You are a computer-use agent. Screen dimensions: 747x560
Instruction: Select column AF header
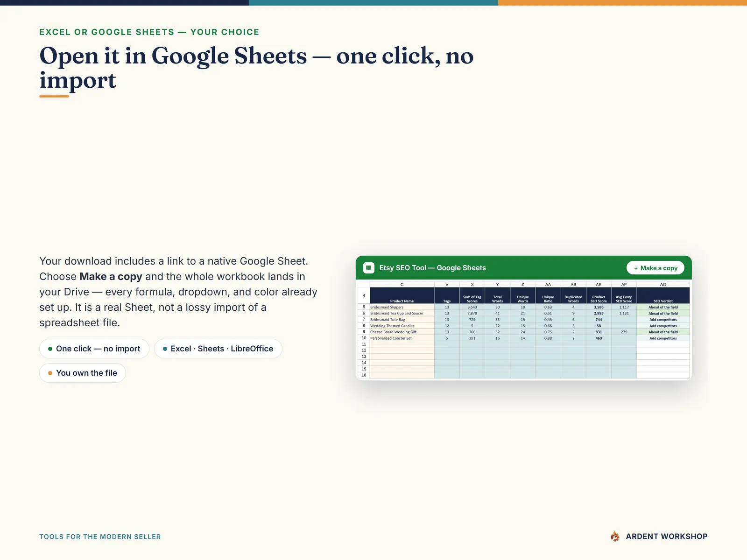pyautogui.click(x=624, y=284)
